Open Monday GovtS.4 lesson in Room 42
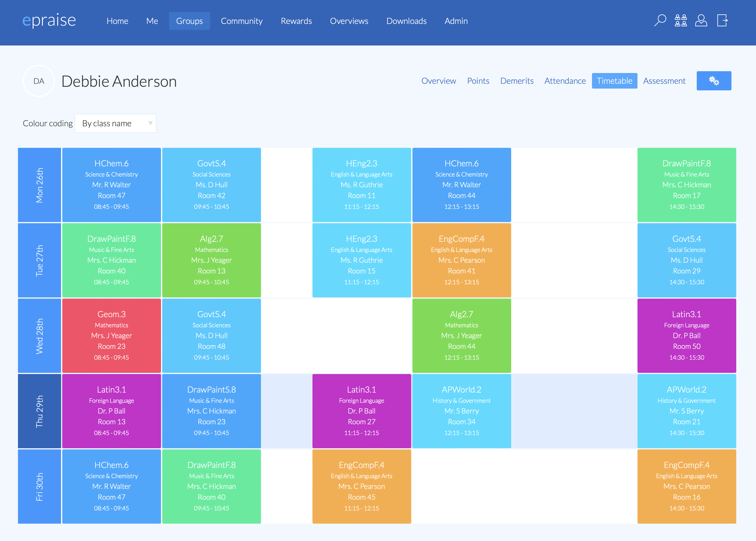 212,185
